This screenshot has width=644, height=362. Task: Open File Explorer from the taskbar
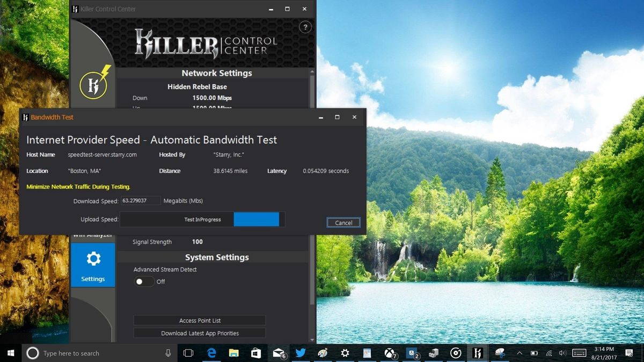point(233,353)
